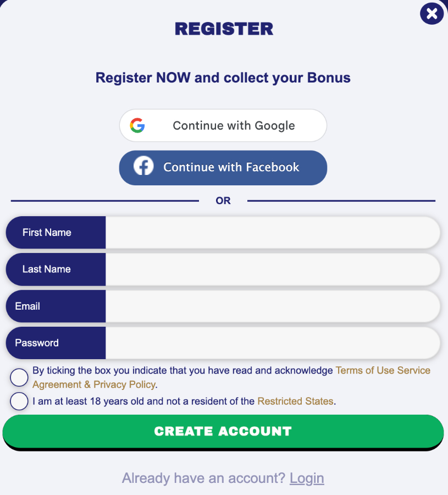Open the Terms of Use Service Agreement link

click(x=383, y=370)
